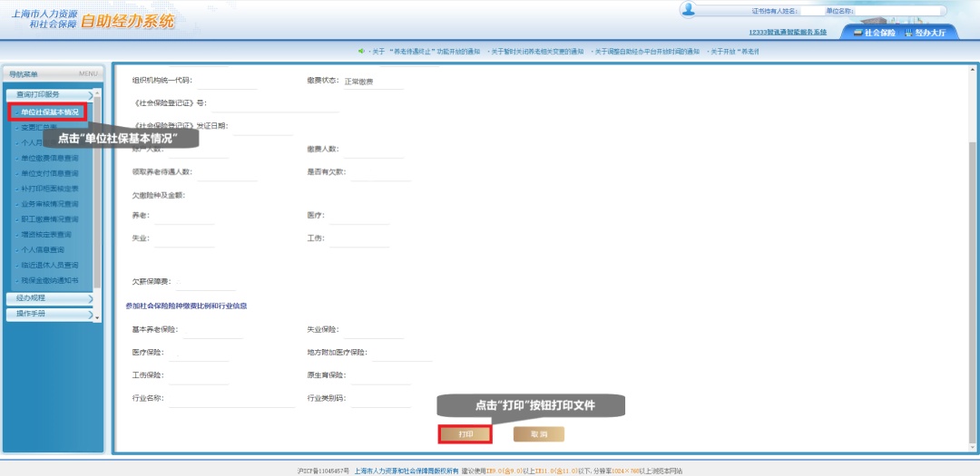Image resolution: width=980 pixels, height=476 pixels.
Task: Select 单位社保基本情况 in the sidebar
Action: 50,112
